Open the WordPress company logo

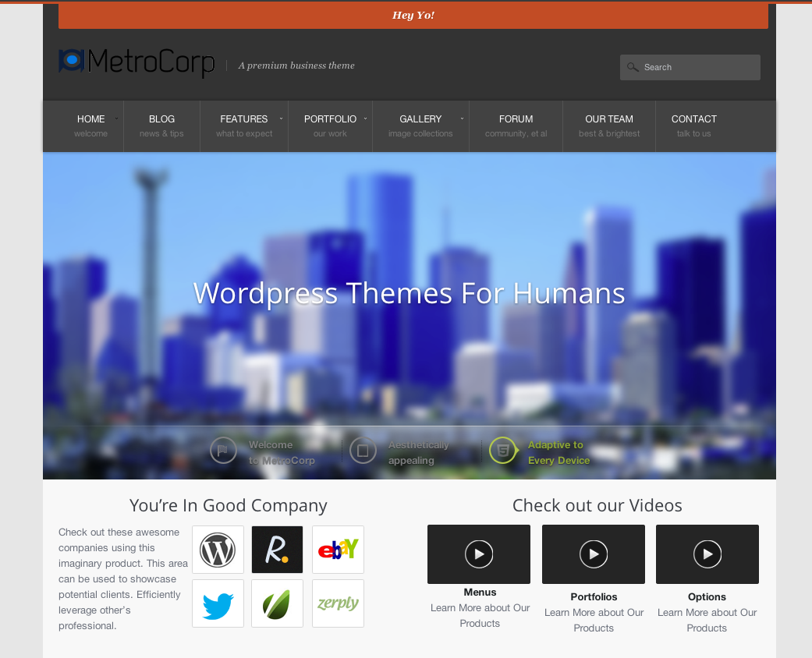(x=218, y=550)
